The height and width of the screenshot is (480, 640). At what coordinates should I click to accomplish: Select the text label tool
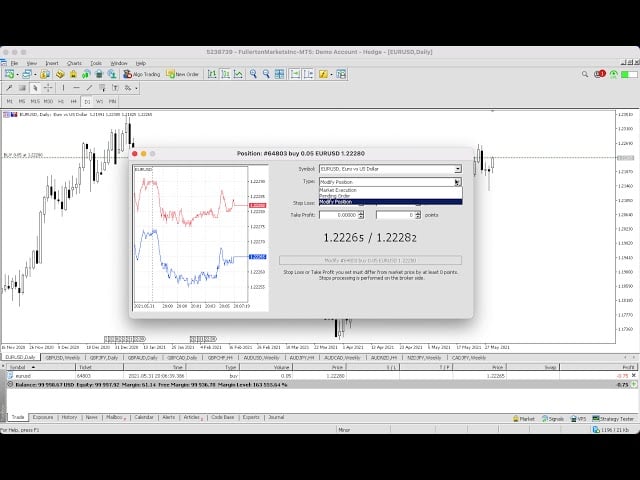tap(115, 88)
